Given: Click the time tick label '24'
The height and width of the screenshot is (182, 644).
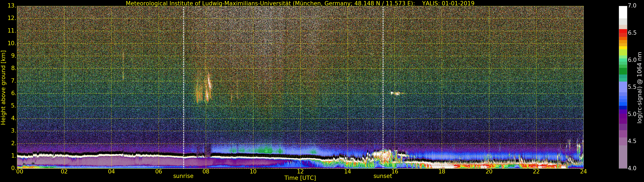Looking at the screenshot, I should point(583,172).
